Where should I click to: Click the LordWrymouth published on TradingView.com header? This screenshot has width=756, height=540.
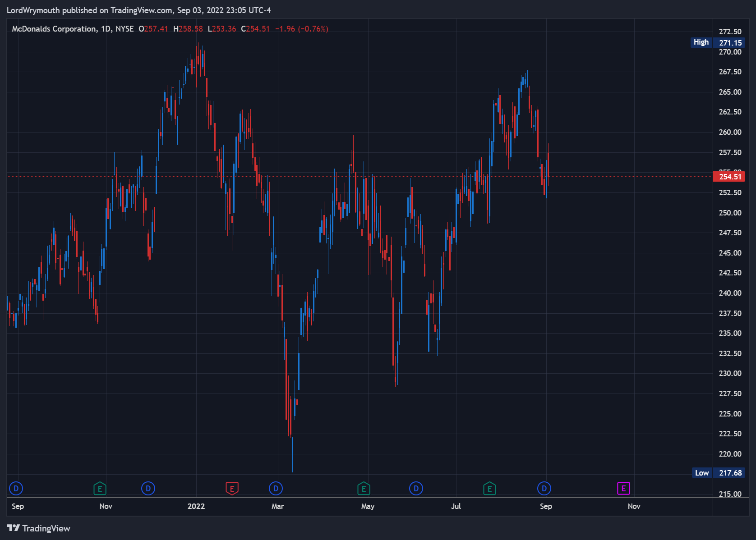(139, 10)
